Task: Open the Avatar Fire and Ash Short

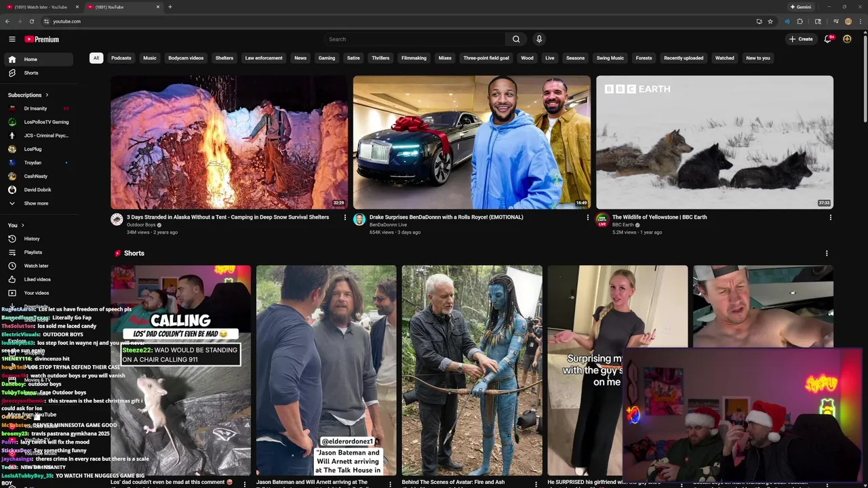Action: [472, 371]
